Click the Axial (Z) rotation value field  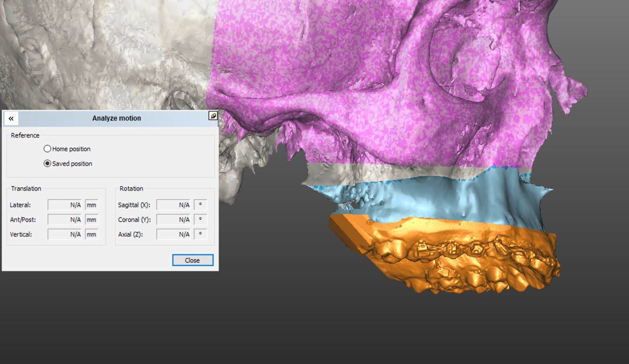pos(173,234)
